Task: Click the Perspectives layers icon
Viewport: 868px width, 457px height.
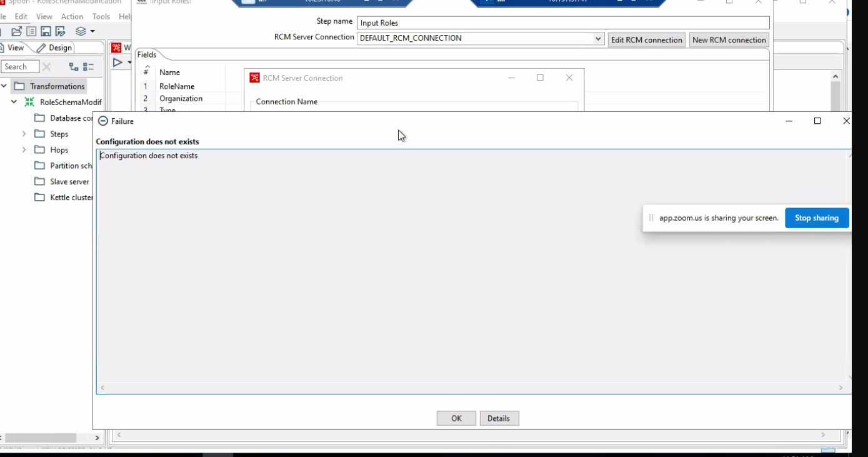Action: coord(81,31)
